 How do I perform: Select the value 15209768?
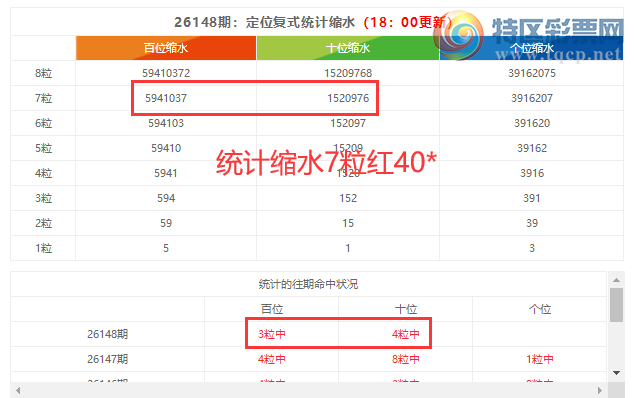click(348, 73)
